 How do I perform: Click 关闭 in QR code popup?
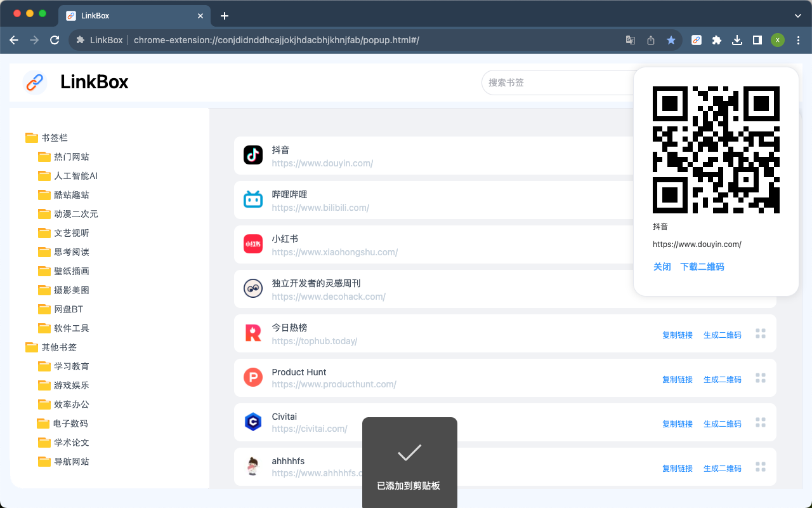(x=662, y=267)
